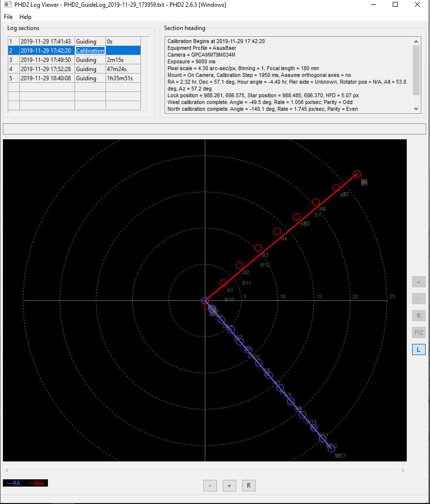Toggle the blue RA legend entry
The width and height of the screenshot is (430, 504).
click(14, 483)
